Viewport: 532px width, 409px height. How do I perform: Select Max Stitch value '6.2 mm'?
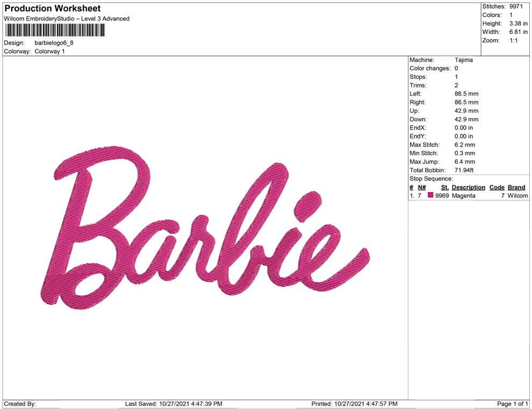[465, 145]
